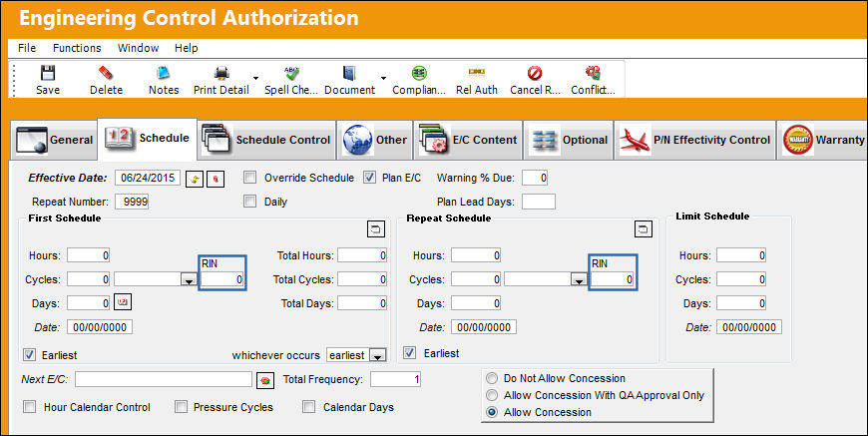Click the Rel Auth toolbar icon
Screen dimensions: 868x436
[477, 73]
